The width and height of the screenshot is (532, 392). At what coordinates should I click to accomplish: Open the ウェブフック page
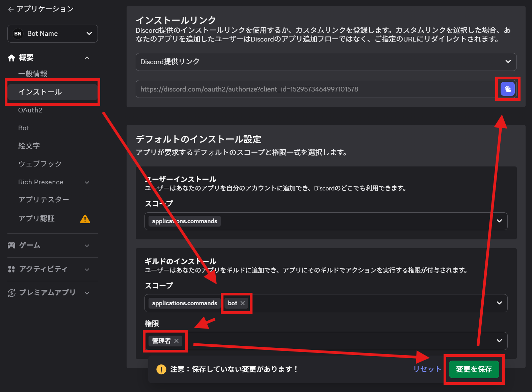click(40, 164)
